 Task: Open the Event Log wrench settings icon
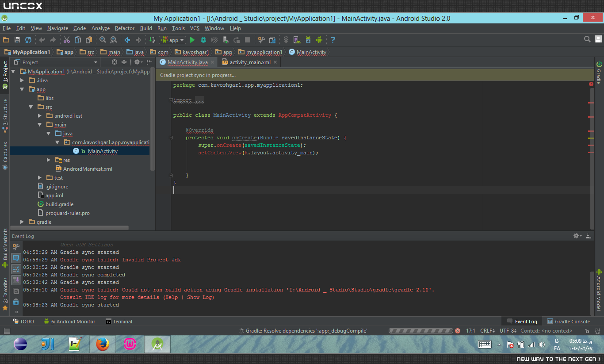[16, 247]
